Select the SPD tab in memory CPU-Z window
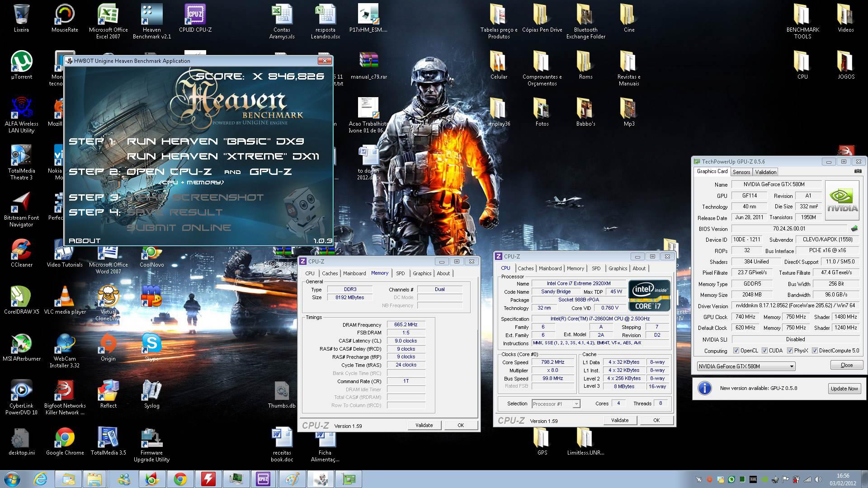Image resolution: width=868 pixels, height=488 pixels. point(401,273)
